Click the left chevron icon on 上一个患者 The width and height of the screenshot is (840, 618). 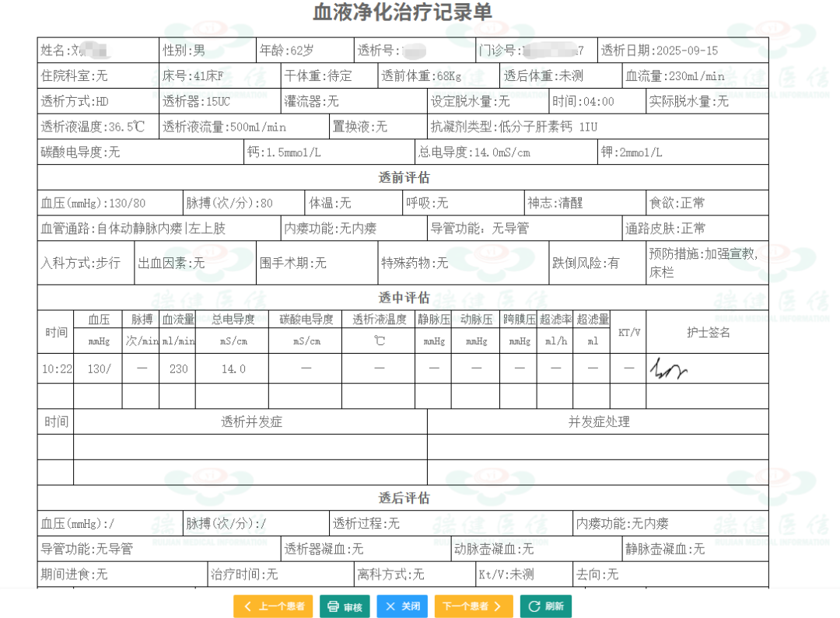248,606
